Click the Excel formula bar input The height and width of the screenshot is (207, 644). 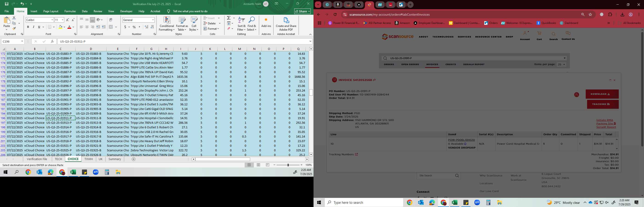pos(183,41)
